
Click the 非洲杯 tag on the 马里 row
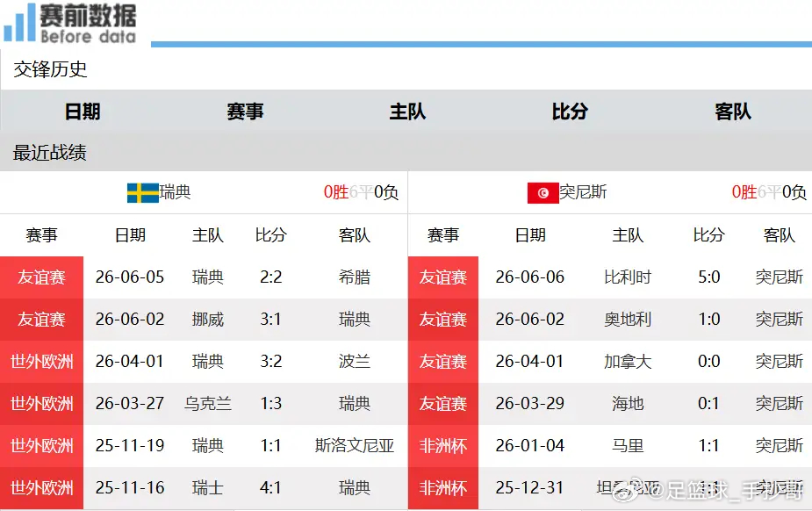[443, 446]
